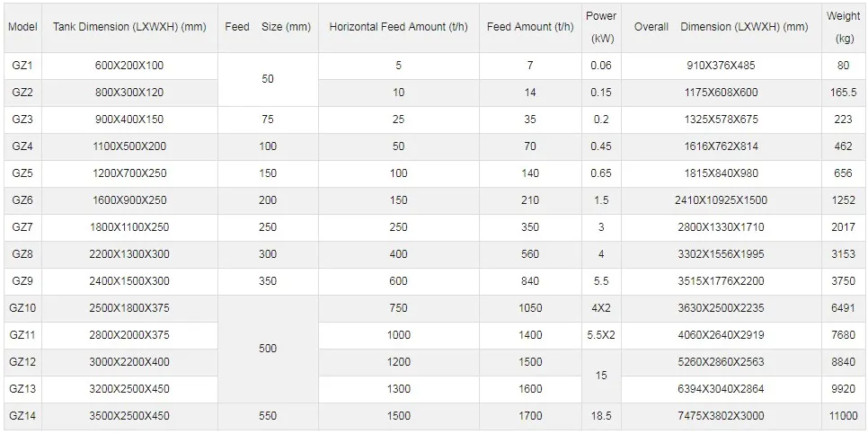868x434 pixels.
Task: Select tank dimension 3500X2500X450
Action: coord(129,416)
